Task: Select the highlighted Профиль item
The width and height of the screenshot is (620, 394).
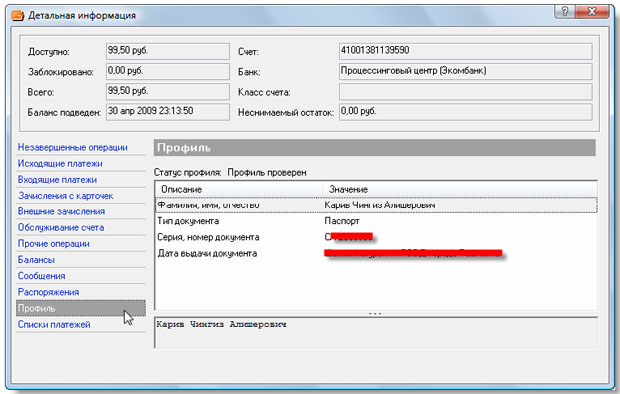Action: (x=81, y=308)
